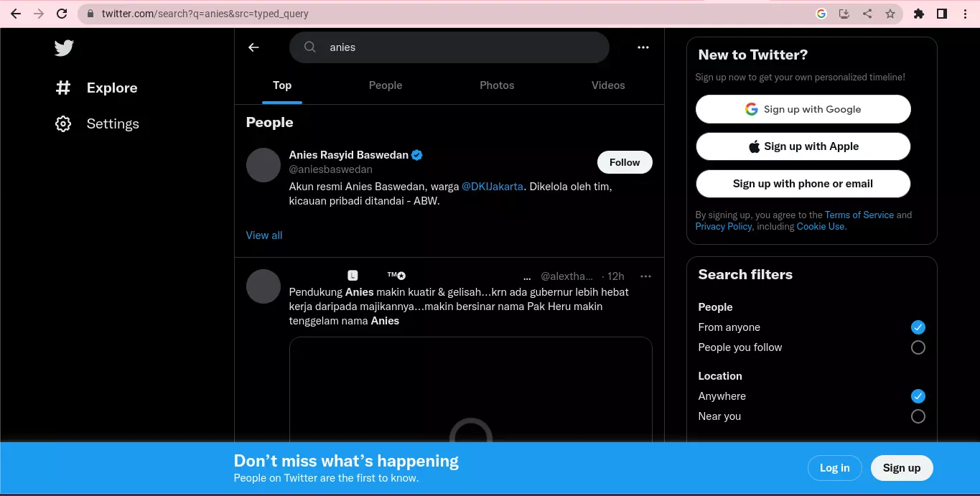This screenshot has width=980, height=496.
Task: Switch to the Videos tab
Action: (x=608, y=85)
